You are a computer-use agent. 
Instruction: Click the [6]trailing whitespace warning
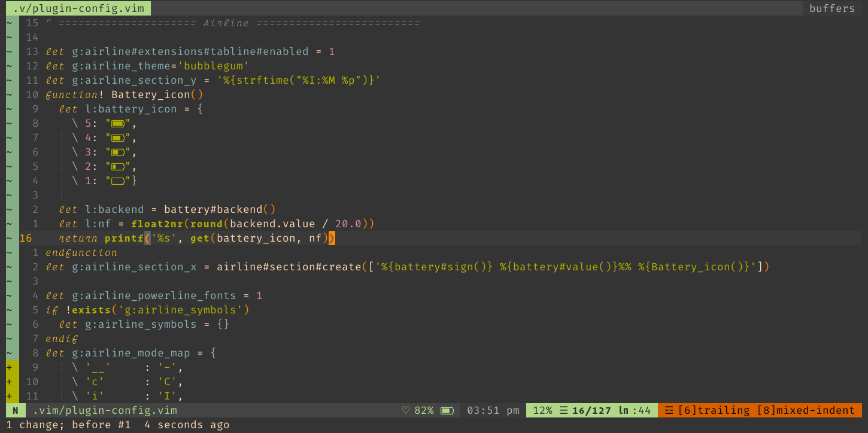tap(714, 411)
